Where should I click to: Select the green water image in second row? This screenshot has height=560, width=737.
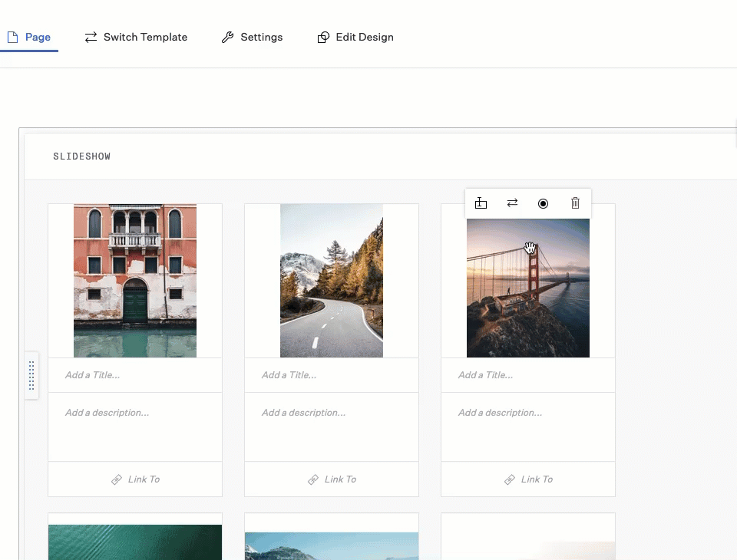coord(135,542)
